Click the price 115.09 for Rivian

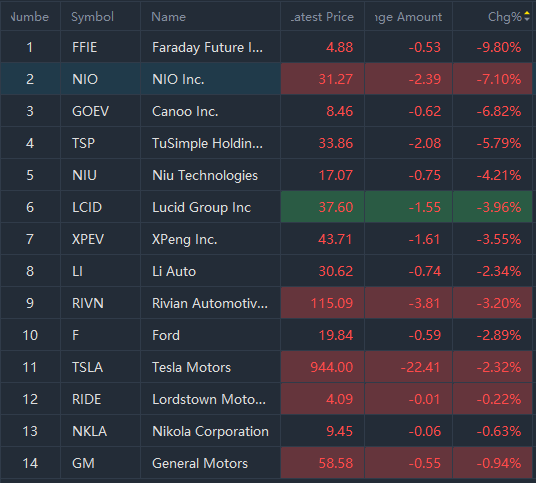point(332,303)
